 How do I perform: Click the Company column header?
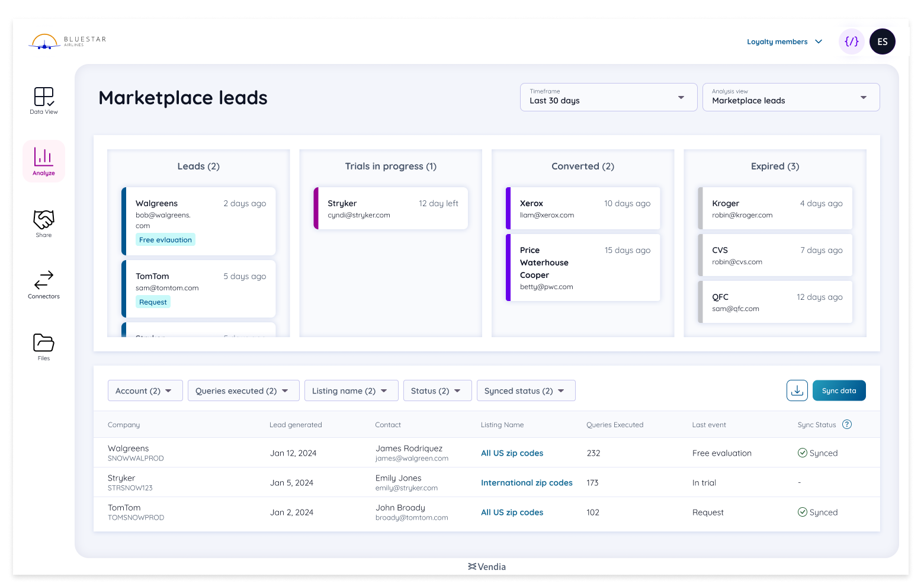[124, 425]
